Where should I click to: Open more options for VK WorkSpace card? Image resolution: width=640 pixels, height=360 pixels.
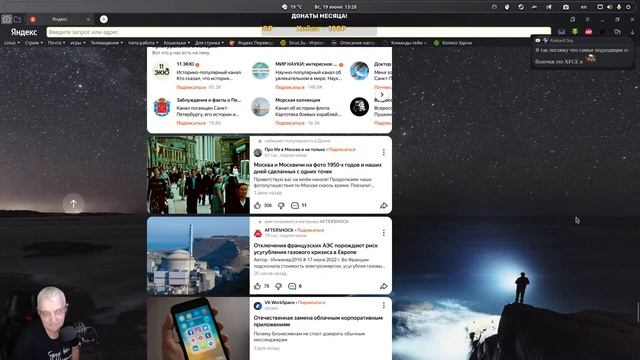click(384, 305)
